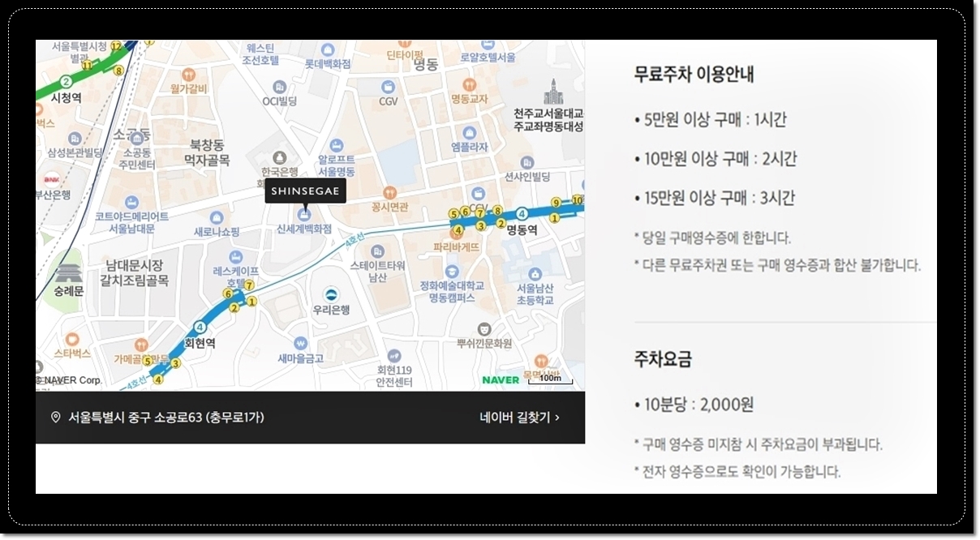Click the SHINSEGAE map marker label
This screenshot has height=540, width=980.
pyautogui.click(x=305, y=190)
